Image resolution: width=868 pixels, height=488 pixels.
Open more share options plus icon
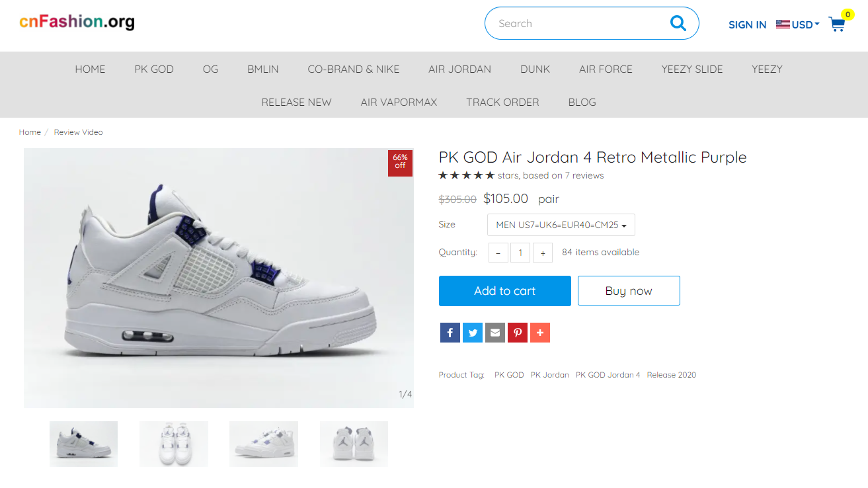click(x=539, y=333)
